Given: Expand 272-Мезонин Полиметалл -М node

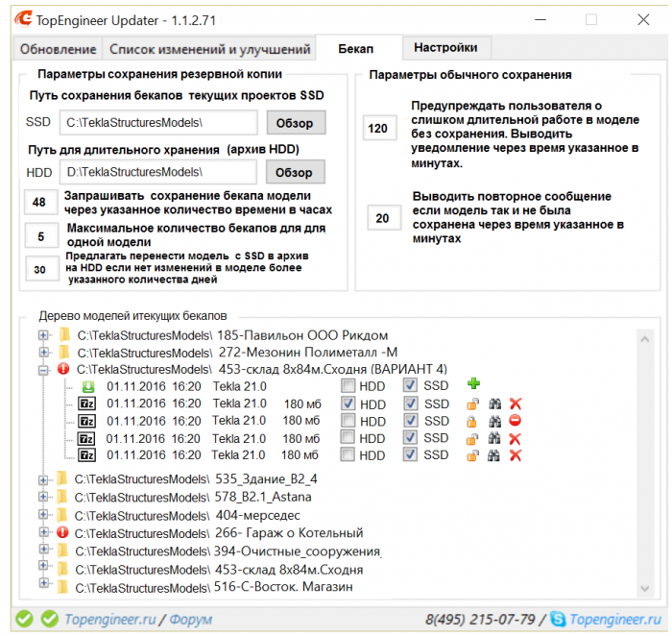Looking at the screenshot, I should tap(43, 352).
